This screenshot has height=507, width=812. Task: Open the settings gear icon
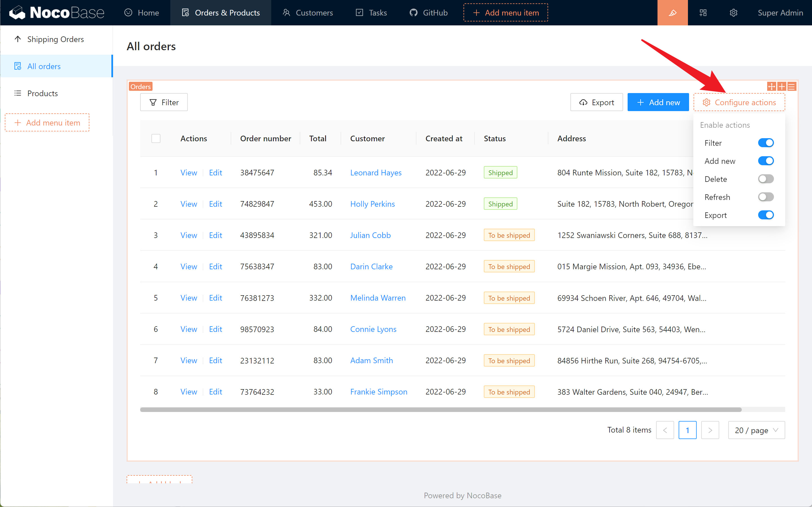(733, 13)
